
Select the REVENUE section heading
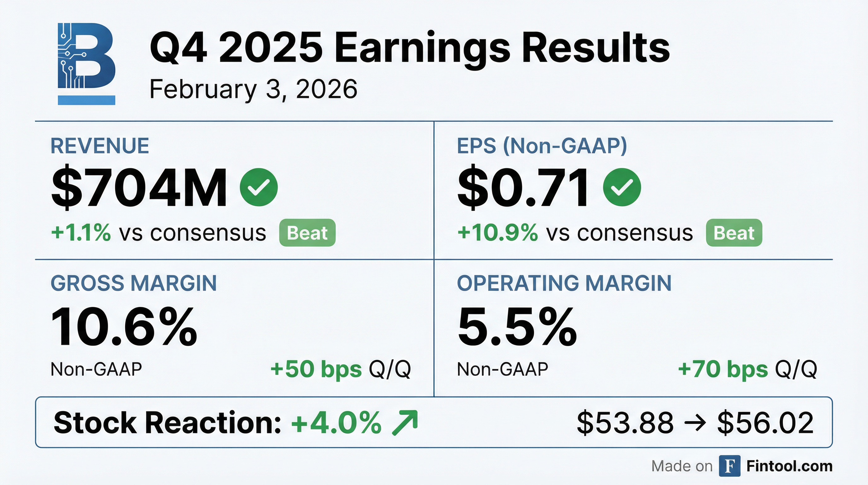(100, 146)
